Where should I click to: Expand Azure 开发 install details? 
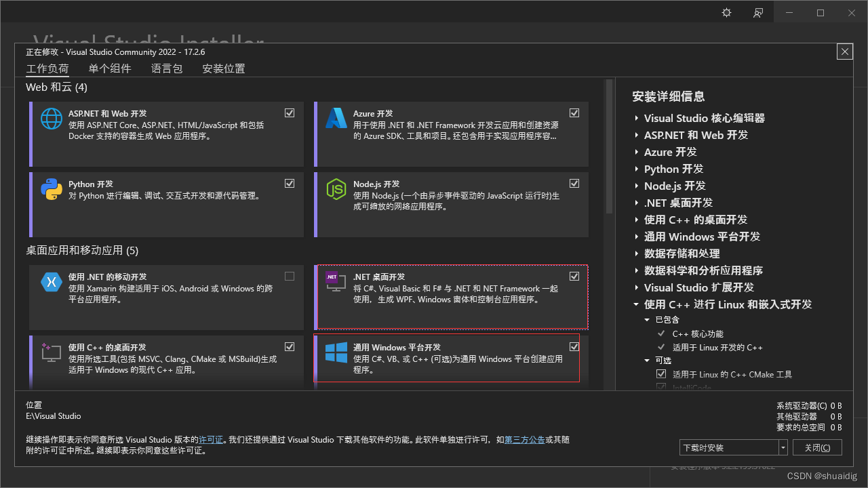coord(637,152)
